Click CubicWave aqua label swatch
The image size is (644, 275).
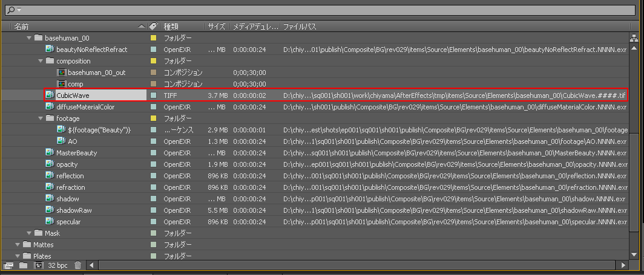[x=153, y=95]
